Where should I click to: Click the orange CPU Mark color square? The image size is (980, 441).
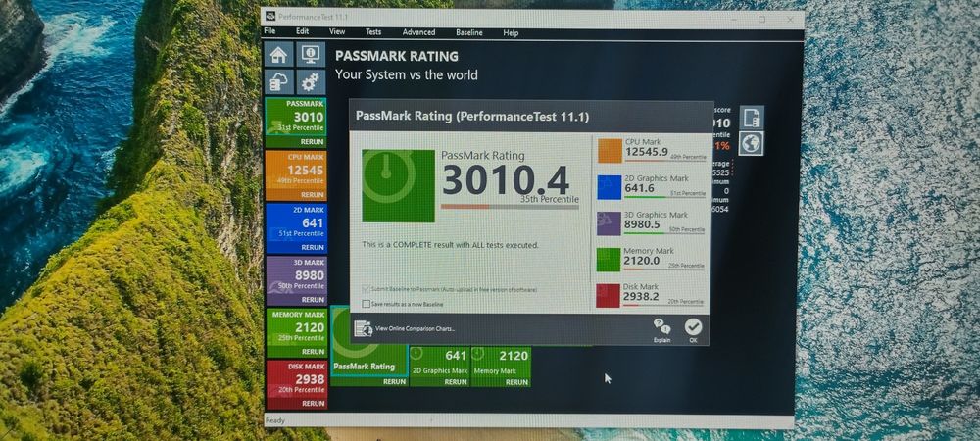pos(610,151)
